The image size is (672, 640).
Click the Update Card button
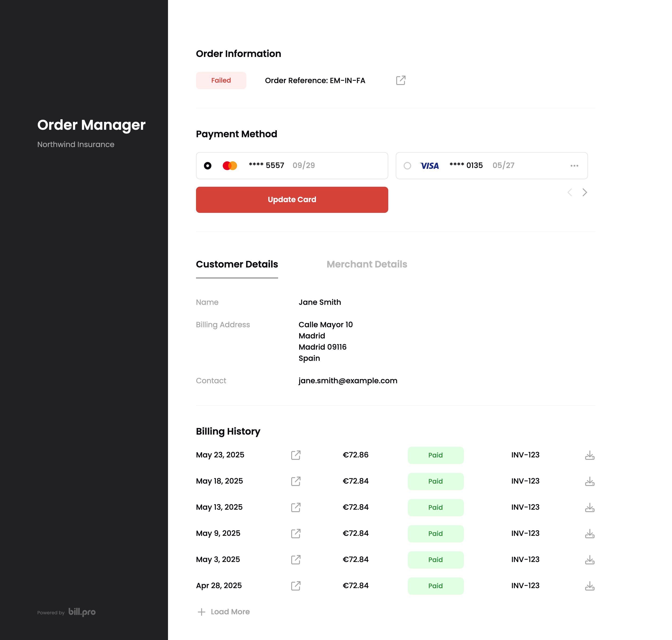pyautogui.click(x=292, y=200)
